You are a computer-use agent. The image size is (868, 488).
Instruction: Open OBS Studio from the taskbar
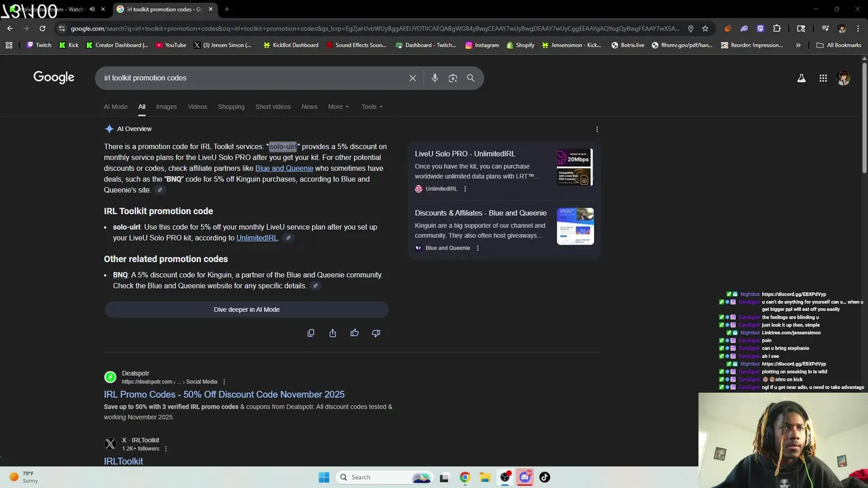(505, 477)
